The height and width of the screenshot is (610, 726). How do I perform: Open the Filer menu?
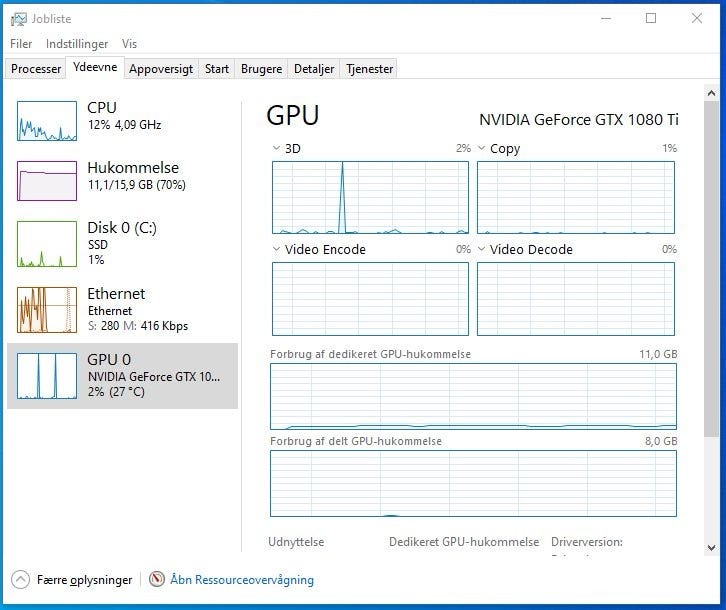tap(21, 44)
